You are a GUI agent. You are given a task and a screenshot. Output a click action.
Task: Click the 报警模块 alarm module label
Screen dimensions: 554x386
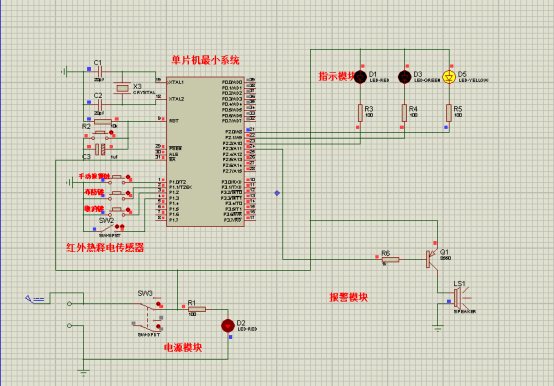348,297
